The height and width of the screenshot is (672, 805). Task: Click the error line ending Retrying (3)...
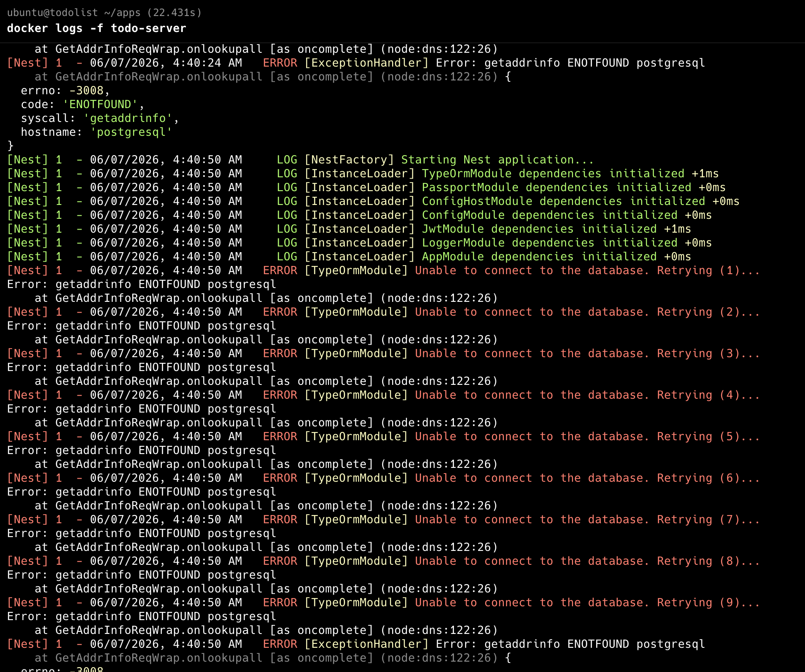(x=384, y=353)
